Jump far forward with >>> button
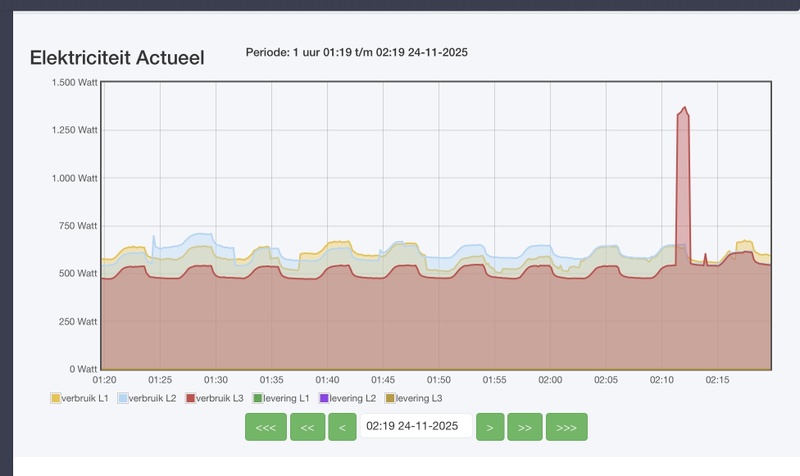The width and height of the screenshot is (800, 476). pos(566,427)
